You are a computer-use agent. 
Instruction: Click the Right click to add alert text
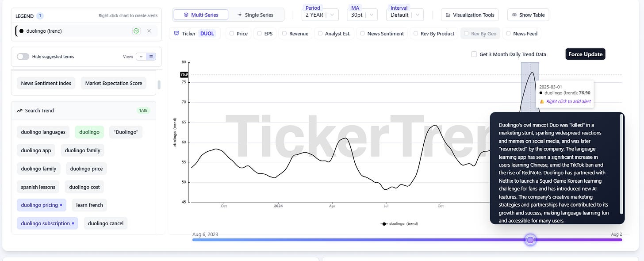(x=568, y=101)
